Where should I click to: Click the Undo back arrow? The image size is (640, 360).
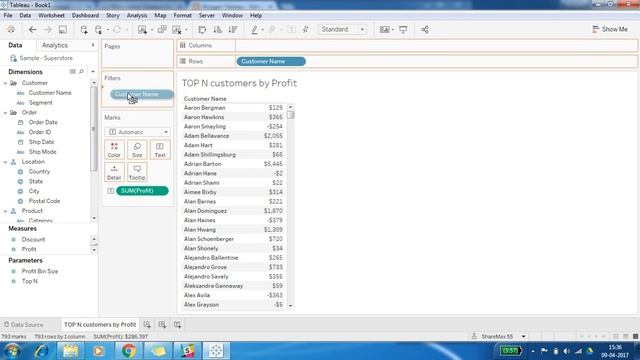coord(32,29)
